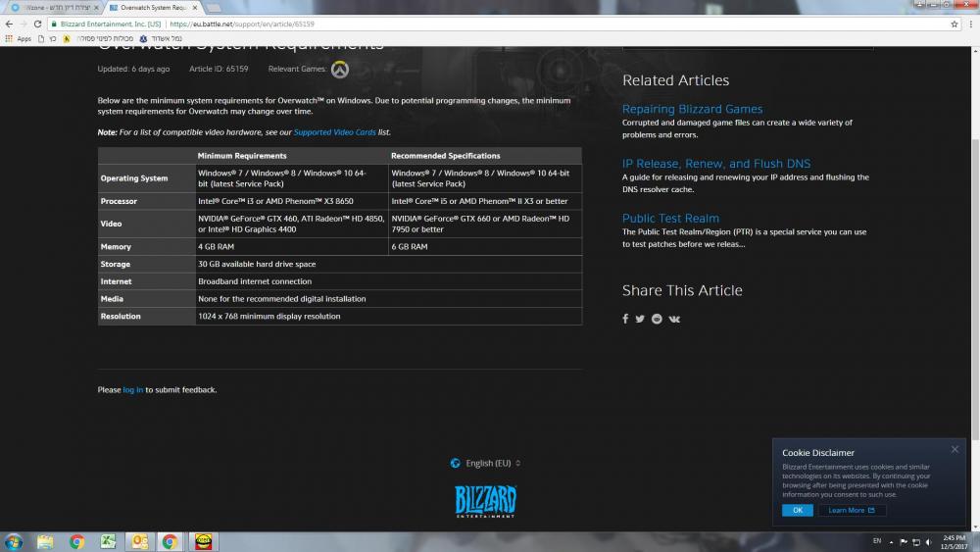Select the minimum processor i3 cell
The height and width of the screenshot is (552, 980).
[x=292, y=201]
